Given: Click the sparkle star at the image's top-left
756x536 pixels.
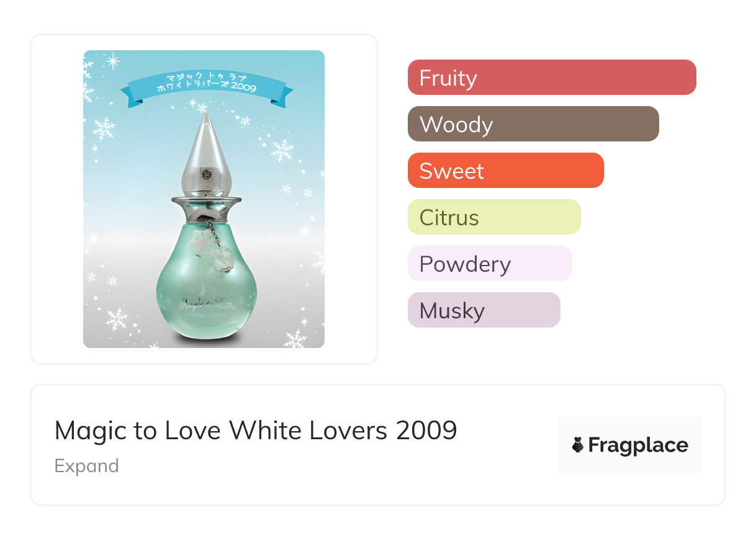Looking at the screenshot, I should pyautogui.click(x=113, y=61).
